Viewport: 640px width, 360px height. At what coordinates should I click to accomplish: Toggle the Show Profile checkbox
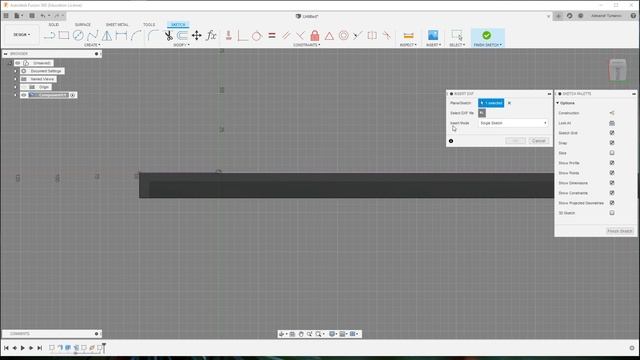pos(612,163)
